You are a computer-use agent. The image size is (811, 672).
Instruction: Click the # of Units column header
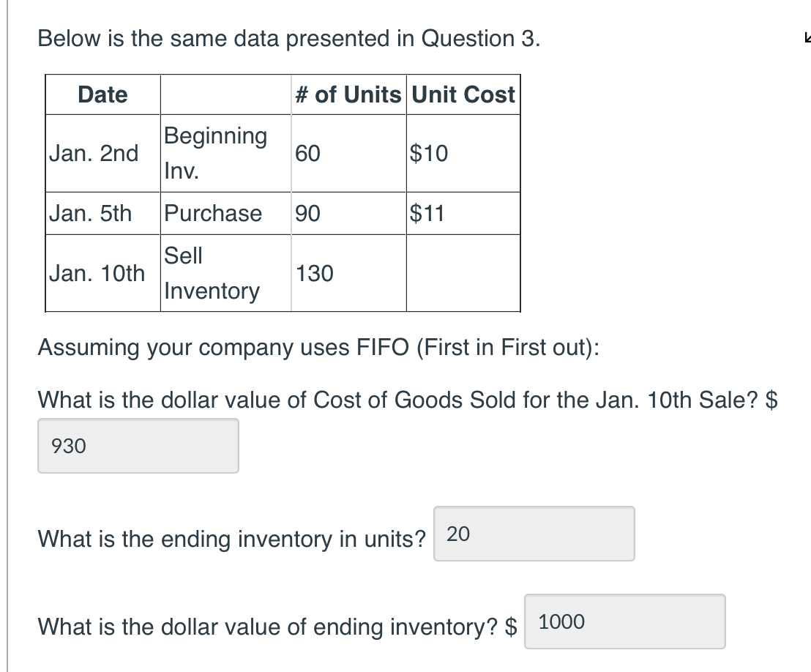point(348,94)
